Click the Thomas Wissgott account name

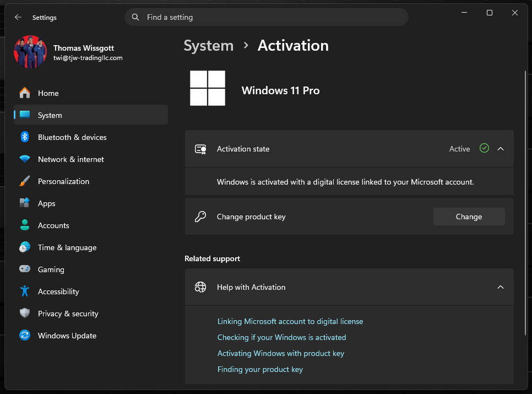[84, 48]
